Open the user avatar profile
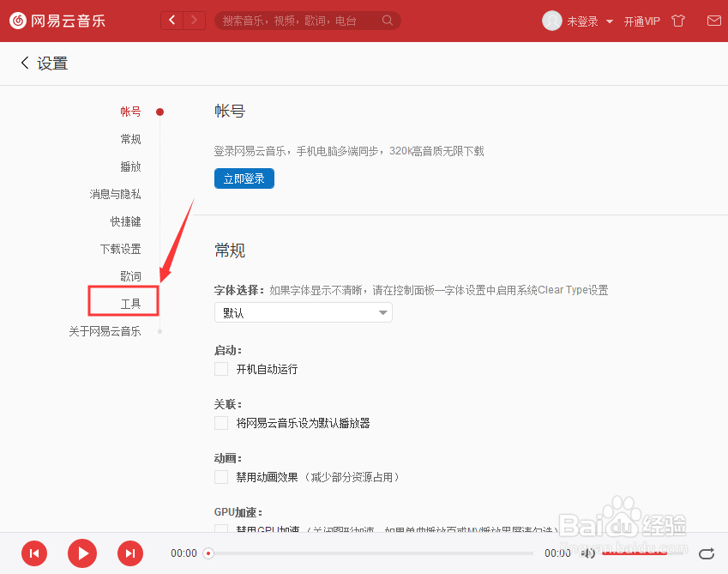This screenshot has width=728, height=574. pyautogui.click(x=552, y=21)
